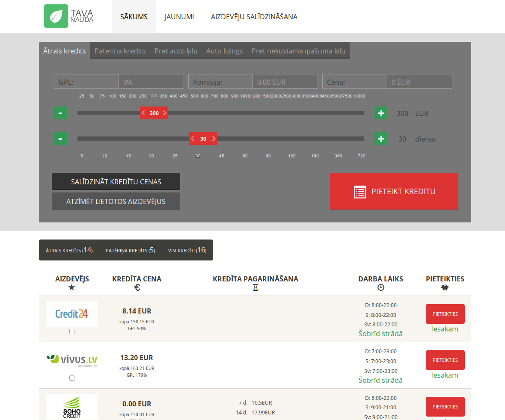Click the euro icon under KREDĪTA CENA

(x=137, y=287)
